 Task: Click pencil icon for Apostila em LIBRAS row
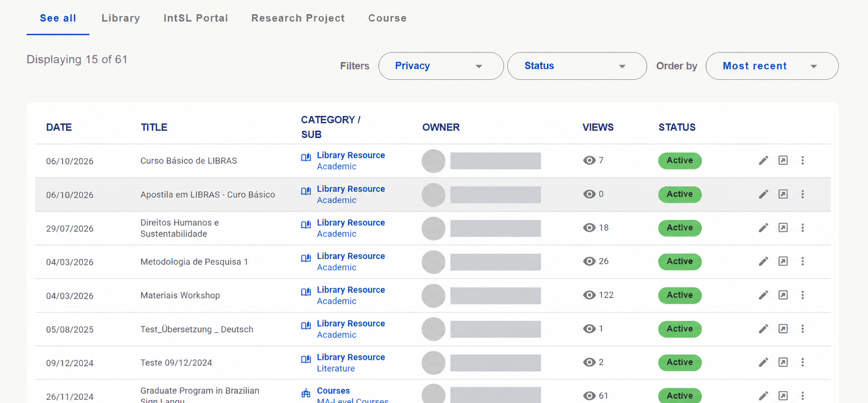763,194
